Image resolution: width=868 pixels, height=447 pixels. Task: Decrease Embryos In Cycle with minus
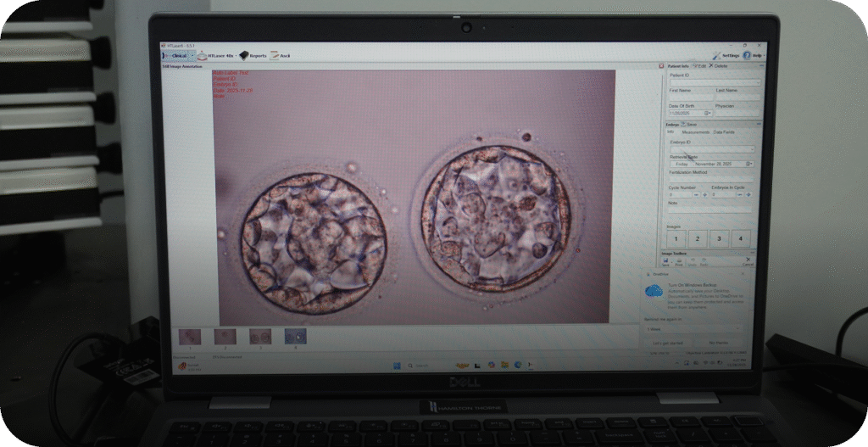click(x=741, y=195)
